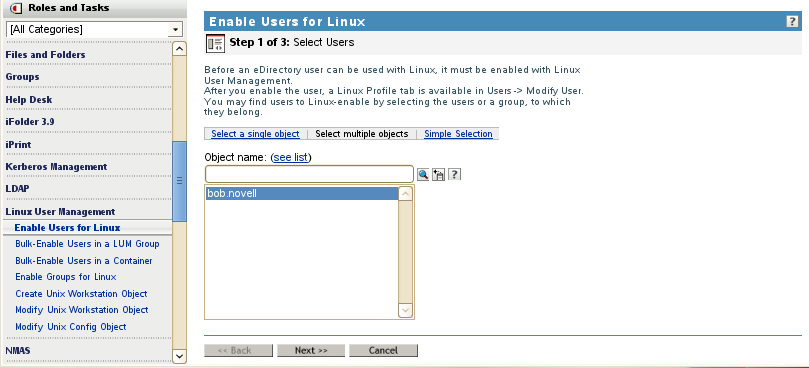Click the help icon beside object name field
The height and width of the screenshot is (368, 809).
pos(454,174)
